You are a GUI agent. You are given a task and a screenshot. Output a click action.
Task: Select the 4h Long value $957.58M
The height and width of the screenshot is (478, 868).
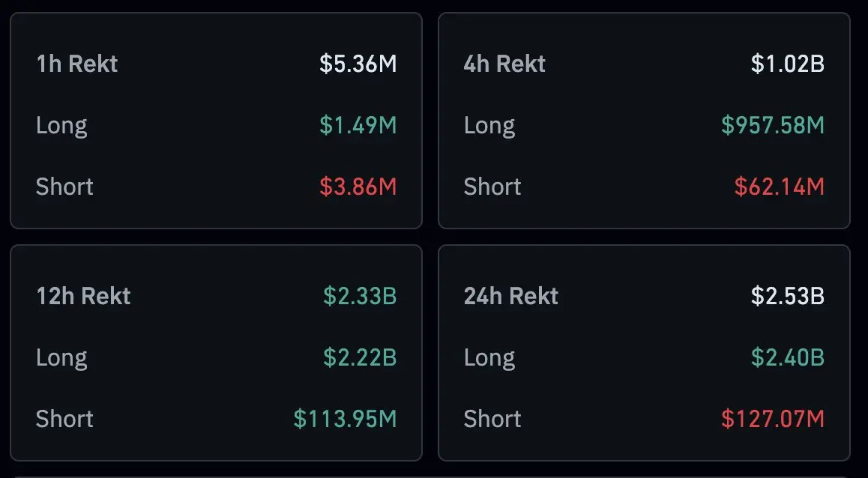tap(772, 125)
